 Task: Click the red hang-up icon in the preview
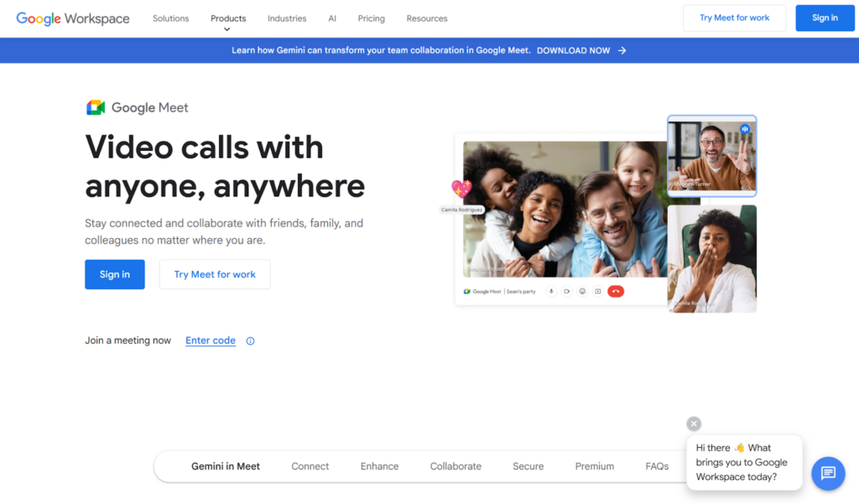(615, 292)
